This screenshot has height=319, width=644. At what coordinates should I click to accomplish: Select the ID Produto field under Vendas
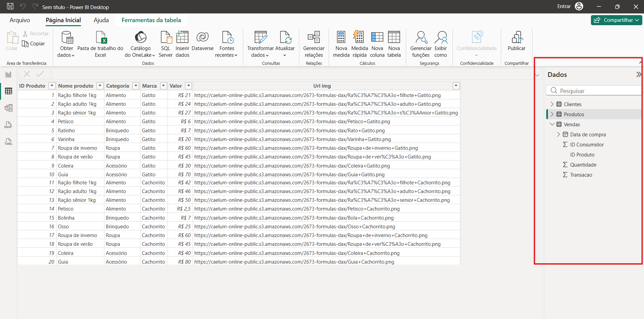(x=582, y=154)
